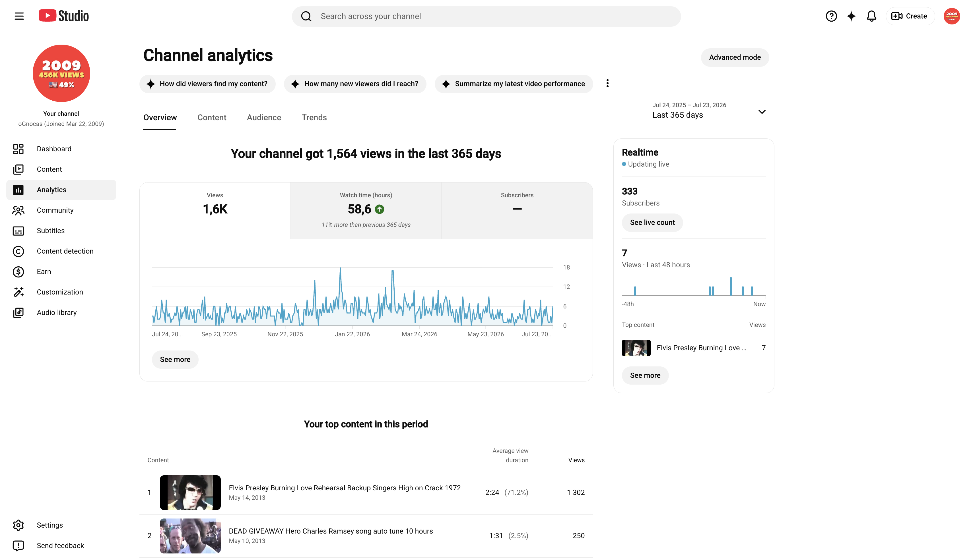Click the green watch time up-arrow indicator
Screen dimensions: 973x560
pos(380,209)
